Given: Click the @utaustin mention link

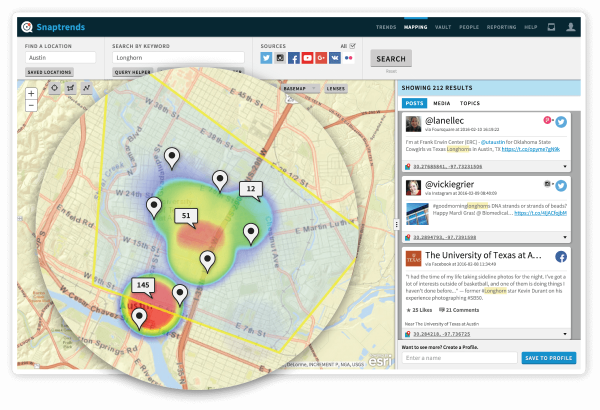Looking at the screenshot, I should coord(493,142).
